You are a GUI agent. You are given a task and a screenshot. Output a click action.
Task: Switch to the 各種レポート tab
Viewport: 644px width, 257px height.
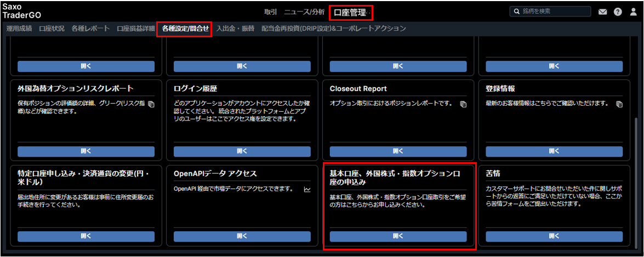[90, 28]
